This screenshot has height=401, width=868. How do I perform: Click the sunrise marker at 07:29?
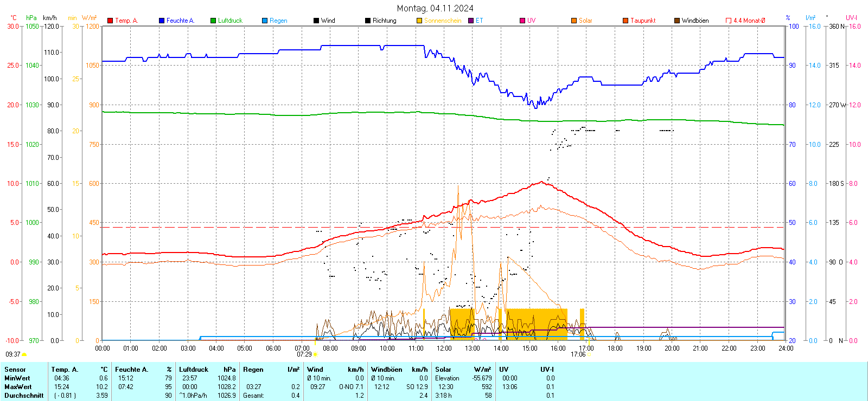click(x=315, y=354)
